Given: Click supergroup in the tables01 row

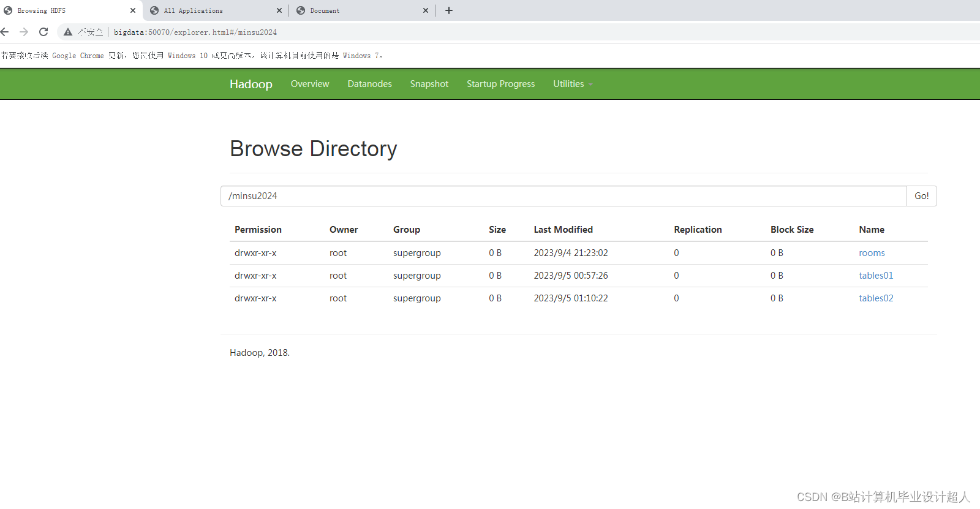Looking at the screenshot, I should [x=417, y=276].
